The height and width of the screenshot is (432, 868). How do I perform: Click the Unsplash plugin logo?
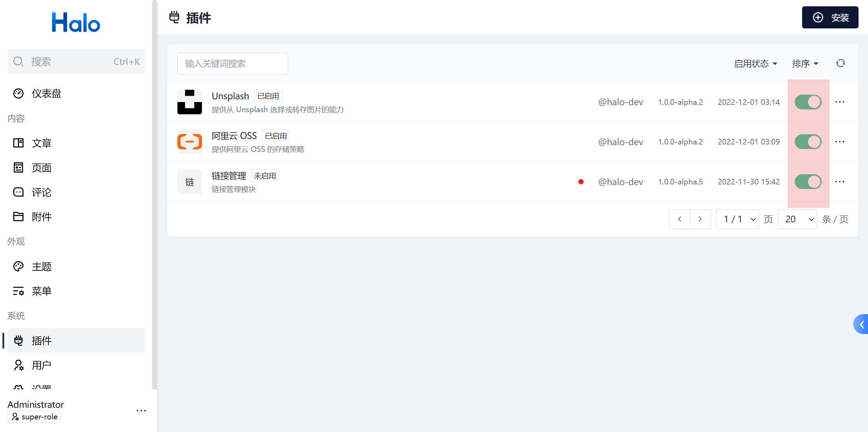pos(189,102)
